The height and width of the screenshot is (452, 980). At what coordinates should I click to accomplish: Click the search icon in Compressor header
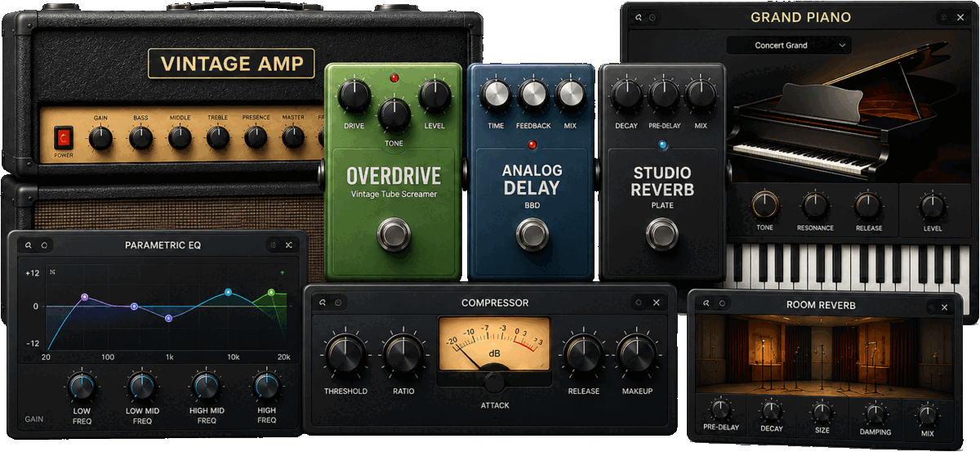(323, 302)
